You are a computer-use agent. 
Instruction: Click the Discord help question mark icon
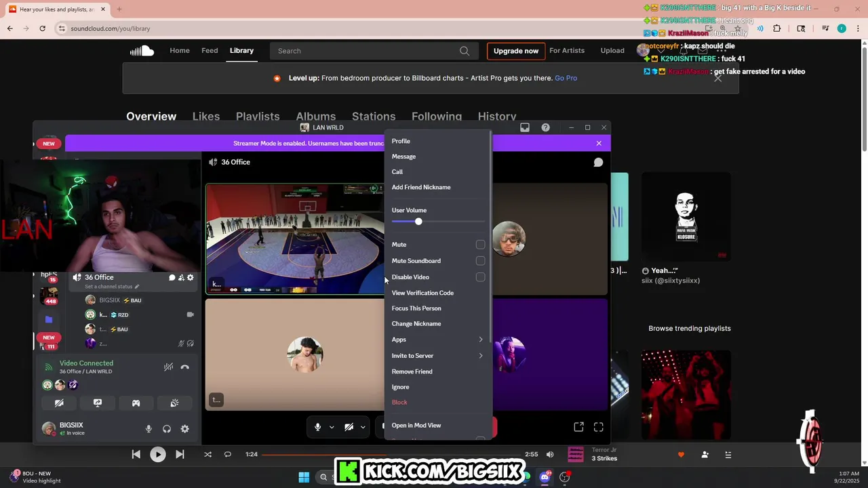545,127
